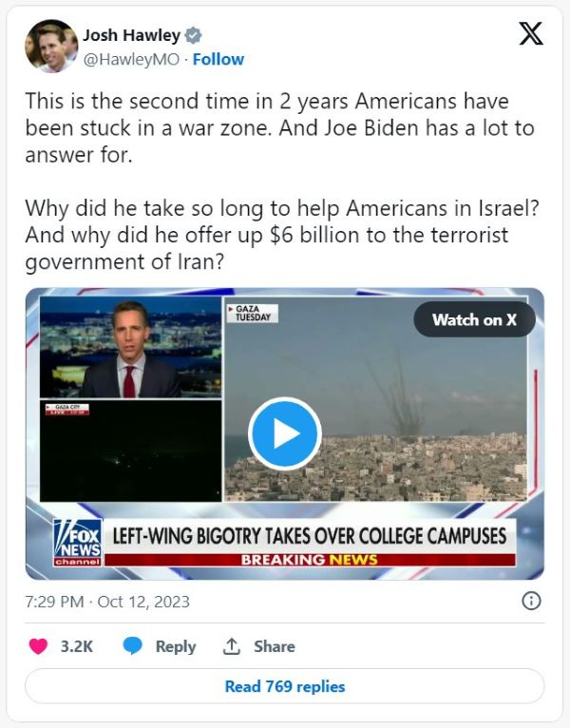Click the Share text label
Screen dimensions: 570x728
click(275, 646)
